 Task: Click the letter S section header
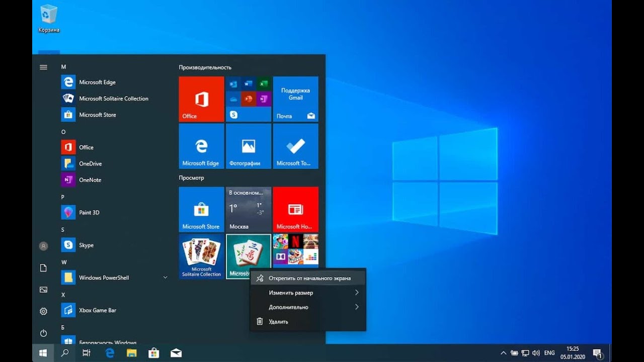pyautogui.click(x=63, y=230)
